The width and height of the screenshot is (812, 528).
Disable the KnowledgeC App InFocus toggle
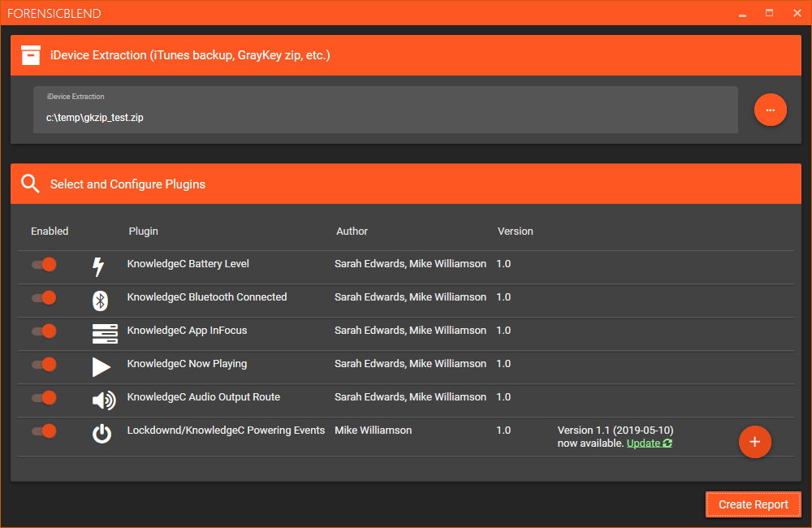point(44,331)
